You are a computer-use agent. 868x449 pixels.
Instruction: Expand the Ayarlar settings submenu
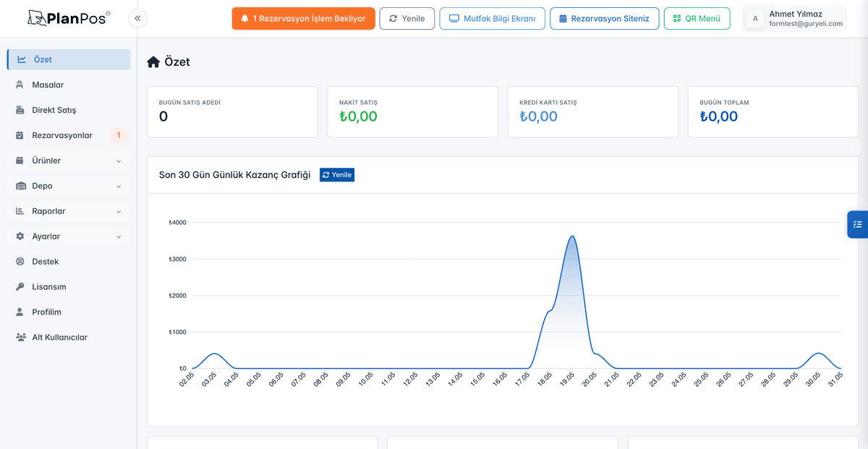click(69, 236)
